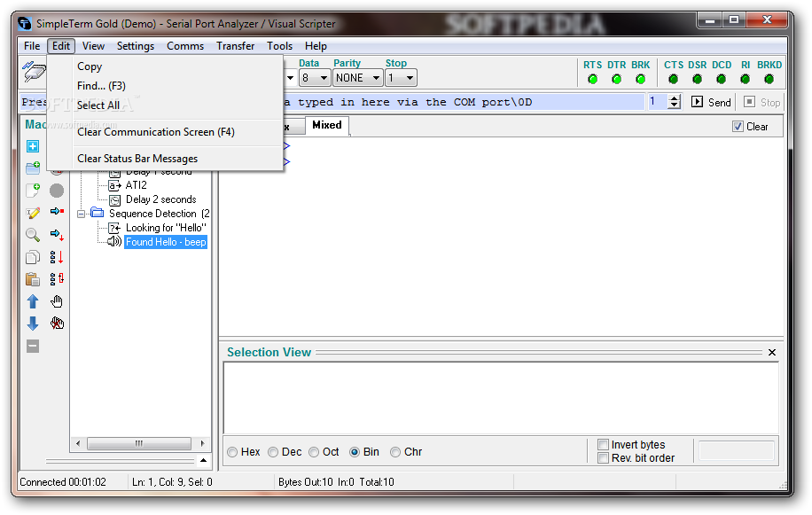Select the ATI2 tree item

137,185
